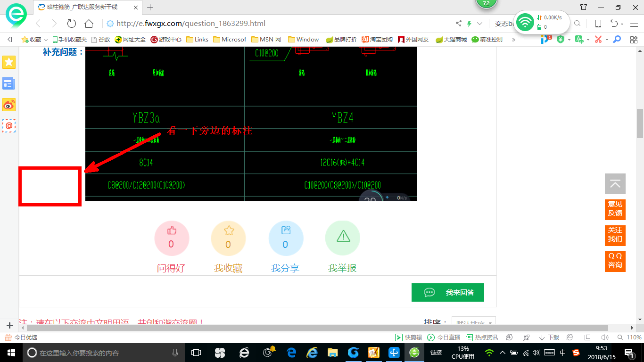Open the browser hamburger menu
This screenshot has height=362, width=644.
pyautogui.click(x=634, y=24)
